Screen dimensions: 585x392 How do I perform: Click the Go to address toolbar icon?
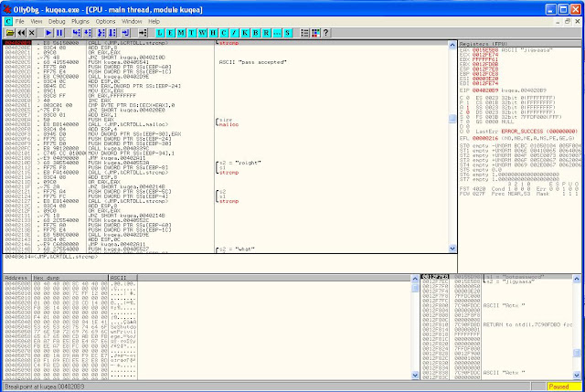[143, 33]
